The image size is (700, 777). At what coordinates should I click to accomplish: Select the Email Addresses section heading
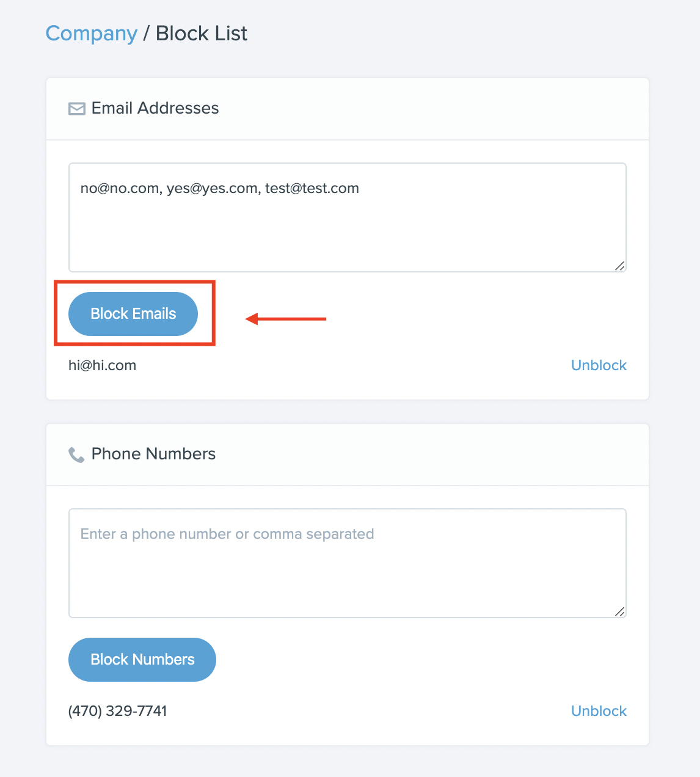(x=155, y=108)
